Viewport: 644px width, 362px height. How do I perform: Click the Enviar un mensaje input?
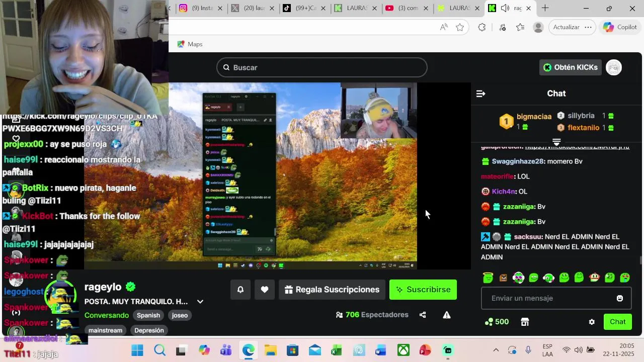tap(556, 298)
